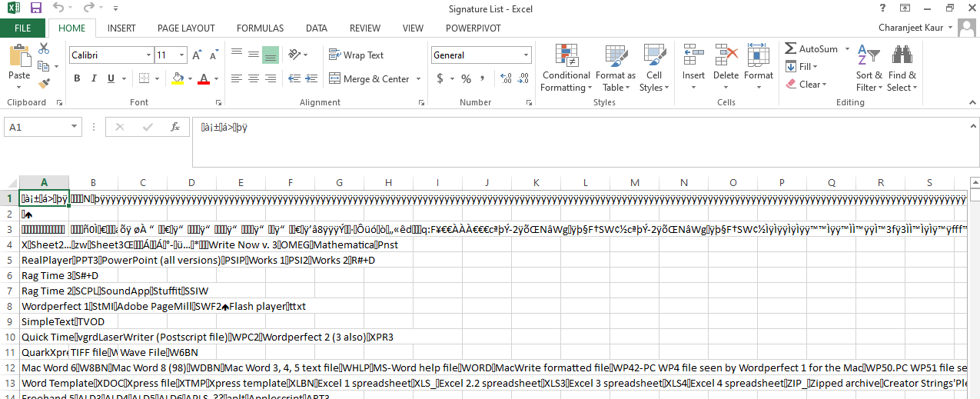Viewport: 980px width, 399px height.
Task: Click the Save icon in quick access toolbar
Action: (x=36, y=8)
